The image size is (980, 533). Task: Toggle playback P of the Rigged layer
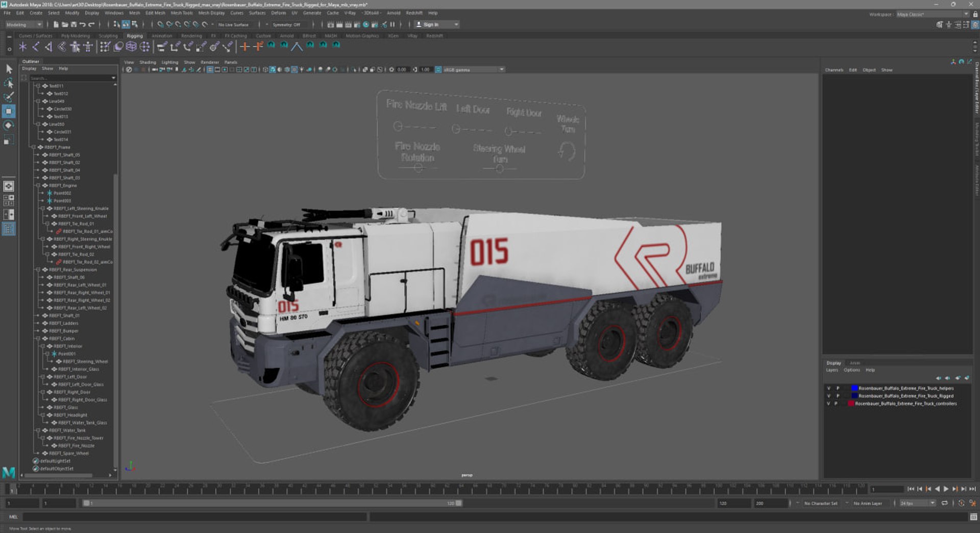pos(838,396)
